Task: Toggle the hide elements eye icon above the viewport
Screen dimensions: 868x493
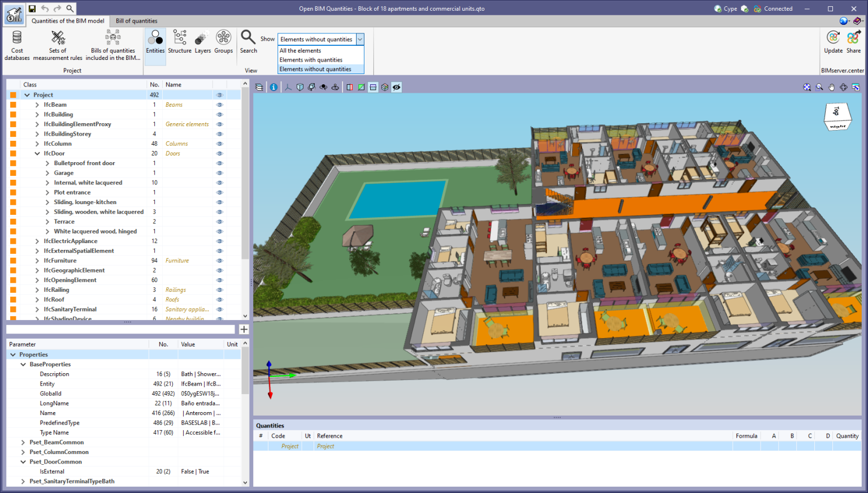Action: click(x=396, y=87)
